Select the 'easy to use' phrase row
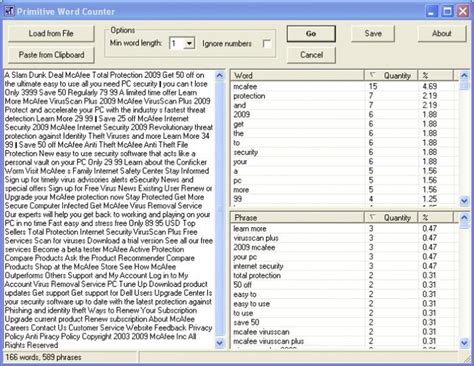 coord(345,304)
